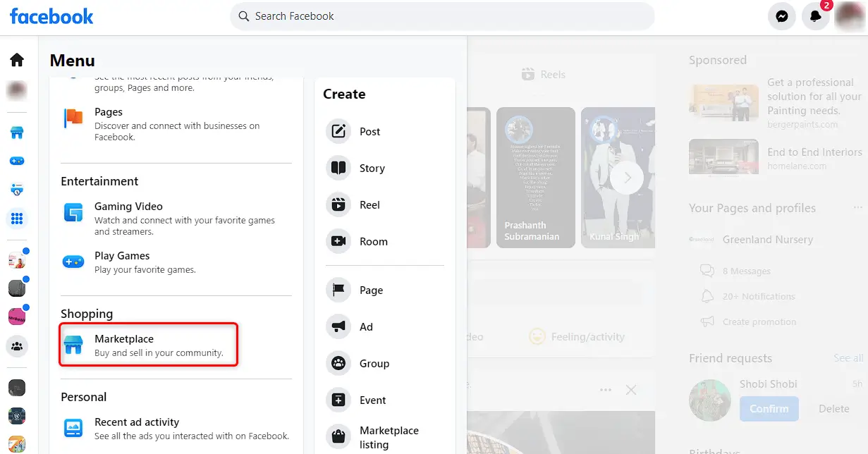The width and height of the screenshot is (868, 454).
Task: Open the Messenger icon
Action: [781, 16]
